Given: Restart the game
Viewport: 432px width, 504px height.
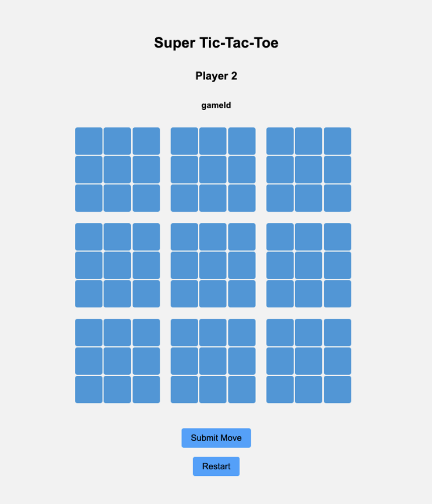Looking at the screenshot, I should [216, 466].
